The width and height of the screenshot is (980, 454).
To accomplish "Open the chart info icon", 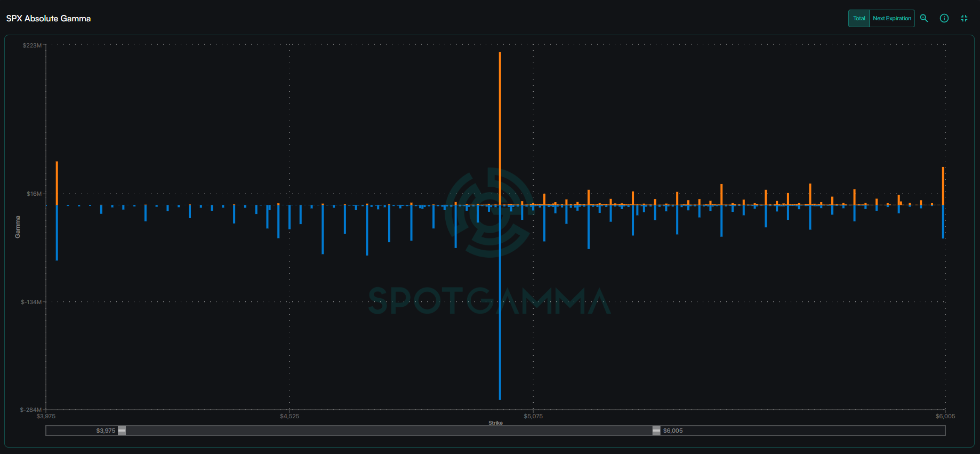I will tap(944, 18).
